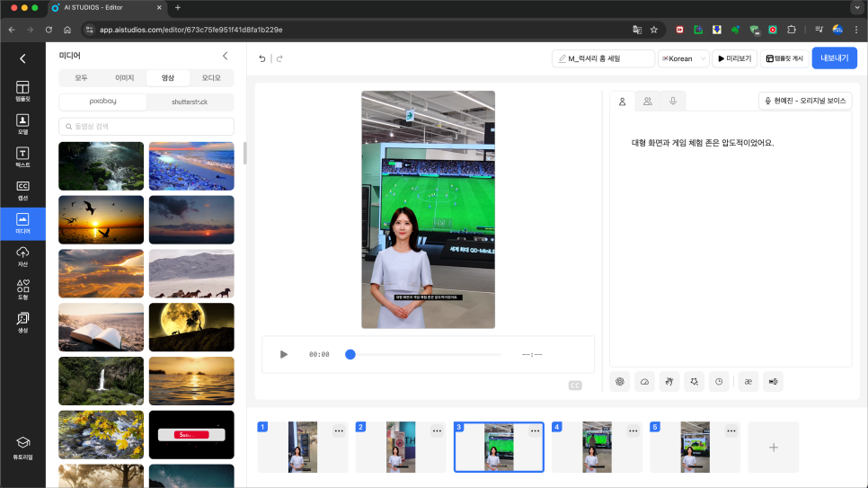
Task: Click the 미리보기 (Preview) button
Action: coord(735,58)
